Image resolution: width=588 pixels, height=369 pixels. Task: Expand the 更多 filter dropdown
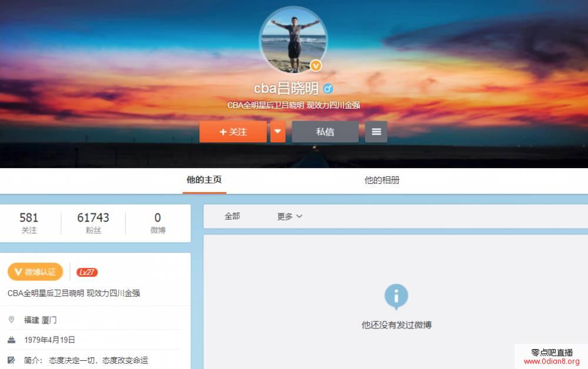point(289,216)
